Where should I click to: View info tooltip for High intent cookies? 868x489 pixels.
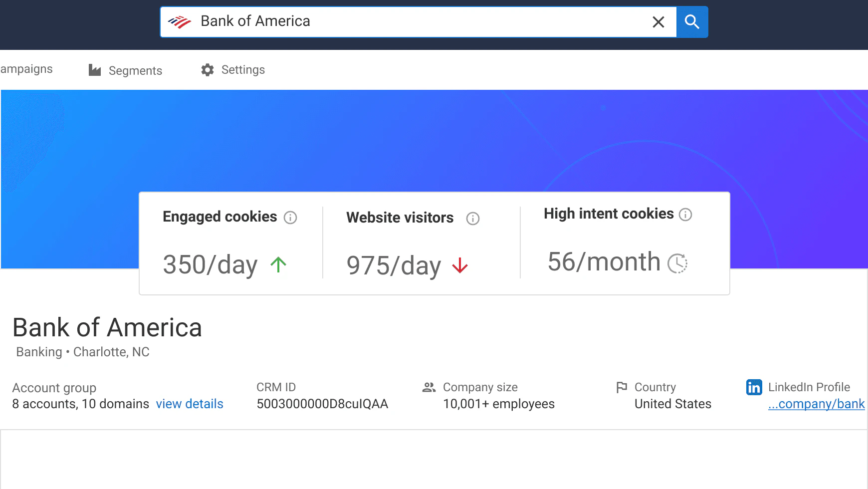pyautogui.click(x=686, y=215)
